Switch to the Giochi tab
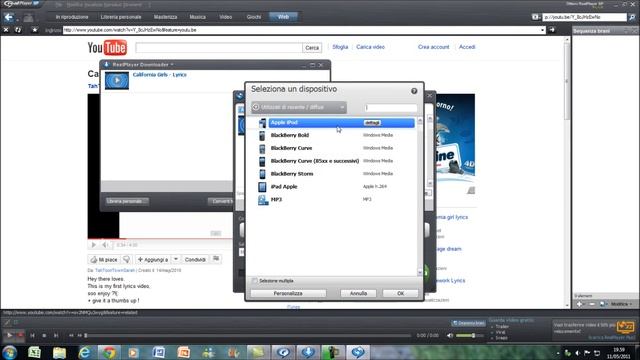This screenshot has height=360, width=640. [x=253, y=17]
